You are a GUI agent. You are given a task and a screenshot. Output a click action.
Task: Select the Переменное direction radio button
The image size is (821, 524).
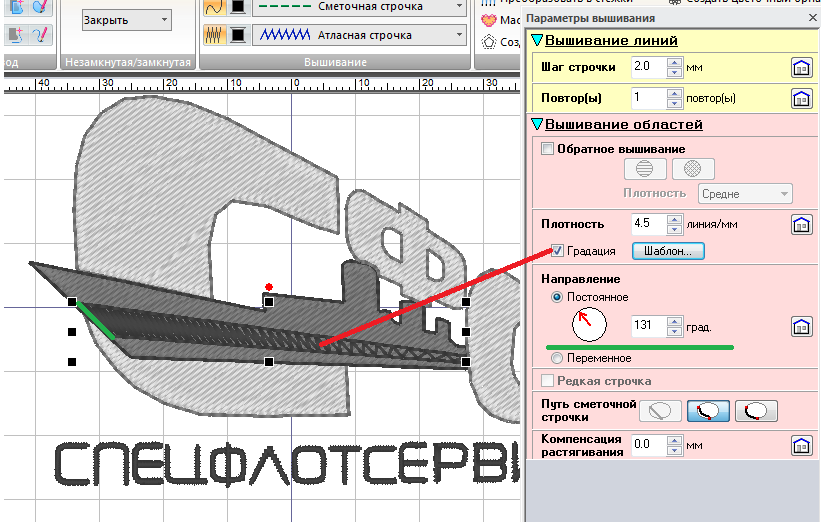(557, 358)
